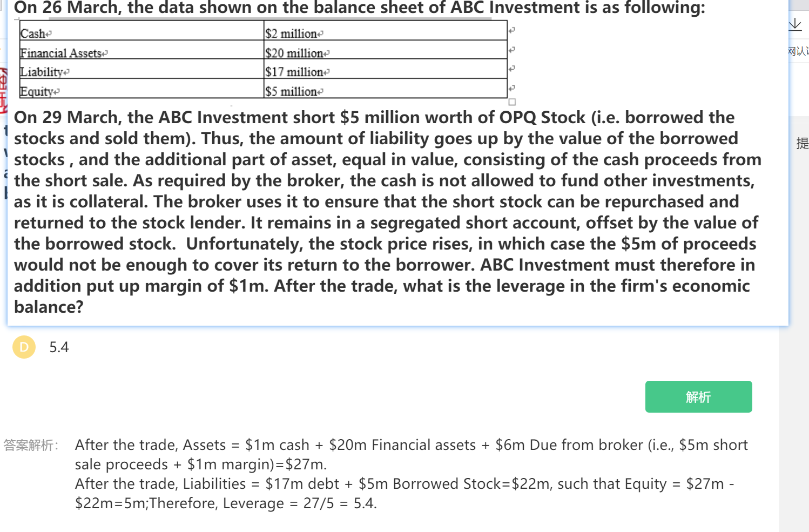Click the paragraph mark beside Cash row
The image size is (809, 532).
coord(512,30)
